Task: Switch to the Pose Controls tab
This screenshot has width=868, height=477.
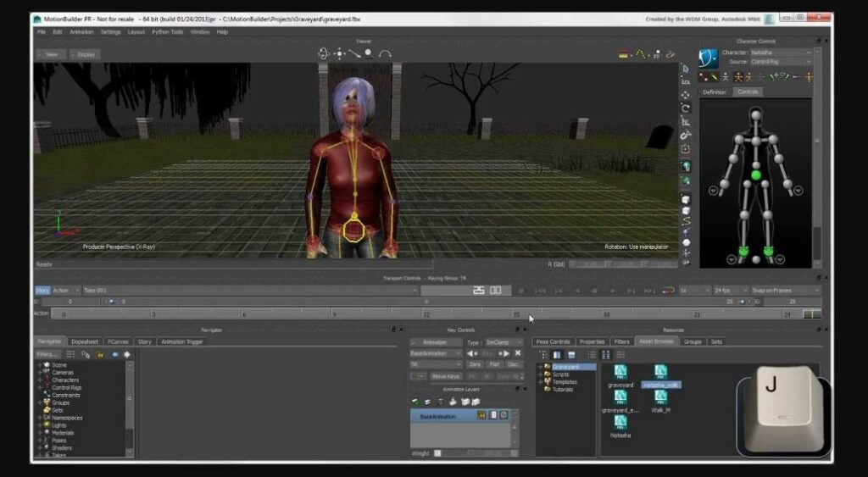Action: coord(553,342)
